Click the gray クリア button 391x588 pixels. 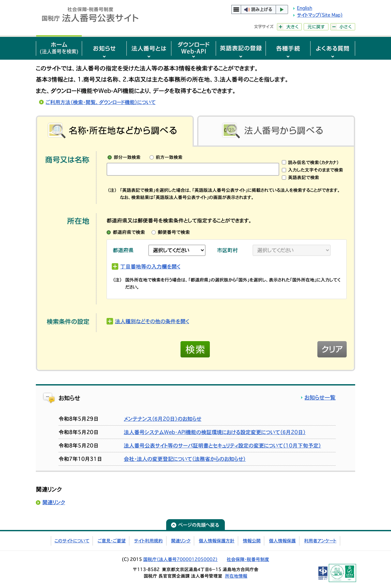[x=332, y=349]
